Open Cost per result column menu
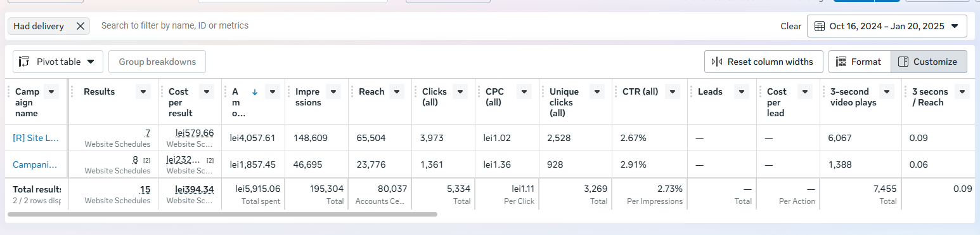The image size is (980, 235). [x=207, y=92]
